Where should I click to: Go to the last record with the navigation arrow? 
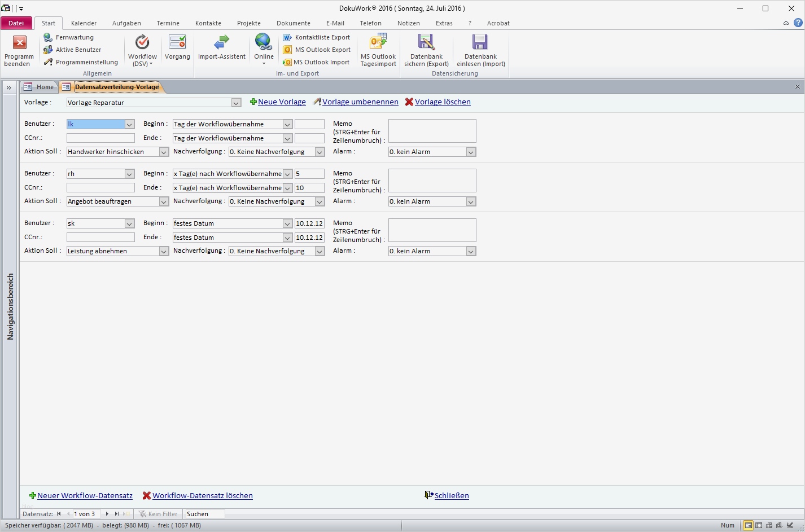pyautogui.click(x=117, y=514)
